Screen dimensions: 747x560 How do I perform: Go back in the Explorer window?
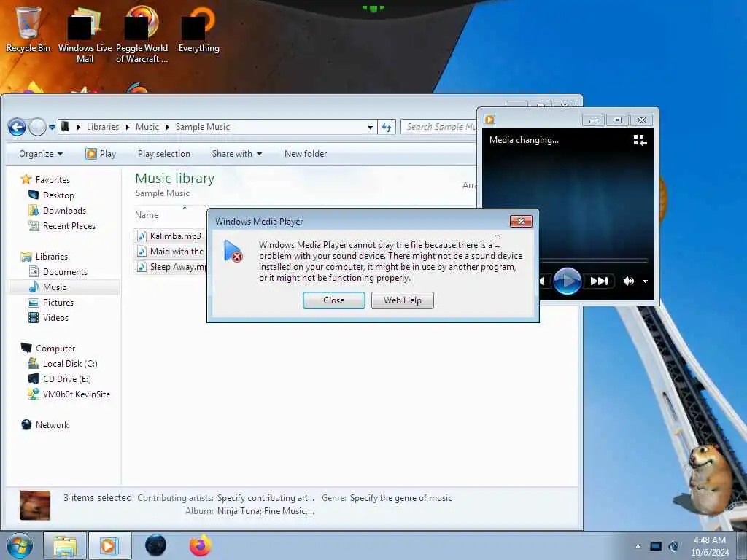point(17,127)
